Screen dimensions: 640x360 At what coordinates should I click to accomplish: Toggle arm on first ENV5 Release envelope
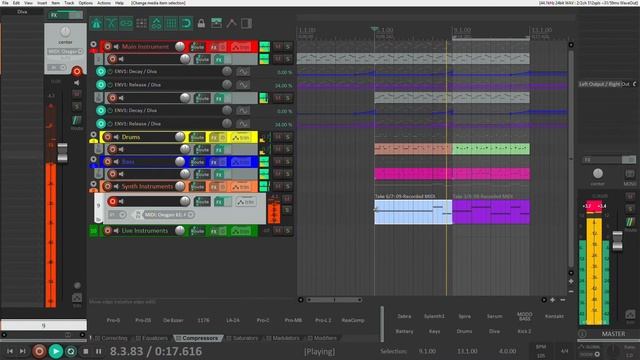coord(101,85)
